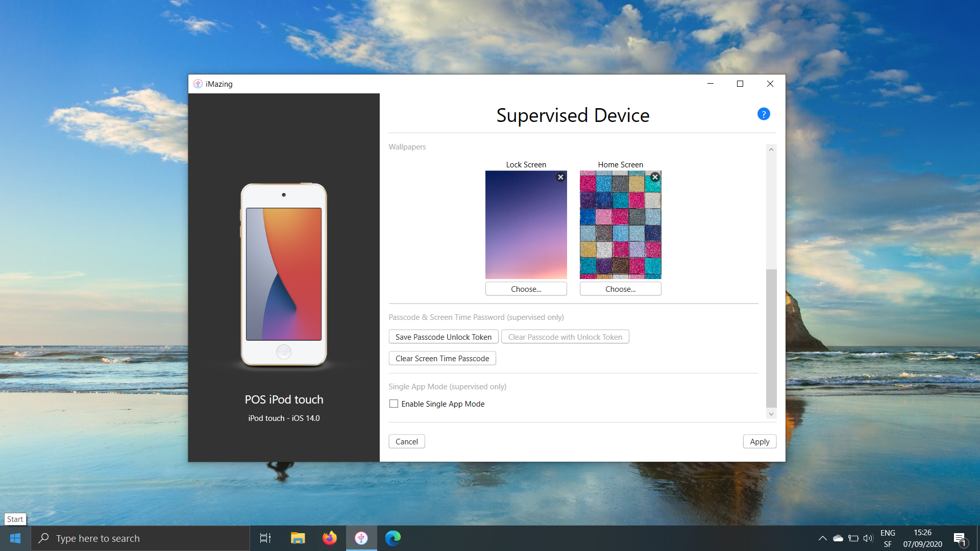Show hidden system tray icons
This screenshot has width=980, height=551.
[x=822, y=538]
